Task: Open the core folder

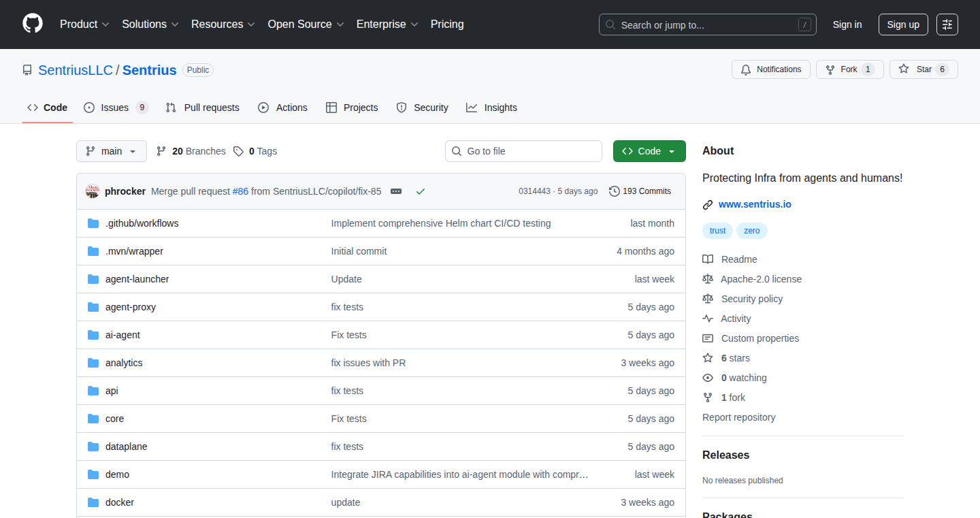Action: click(114, 419)
